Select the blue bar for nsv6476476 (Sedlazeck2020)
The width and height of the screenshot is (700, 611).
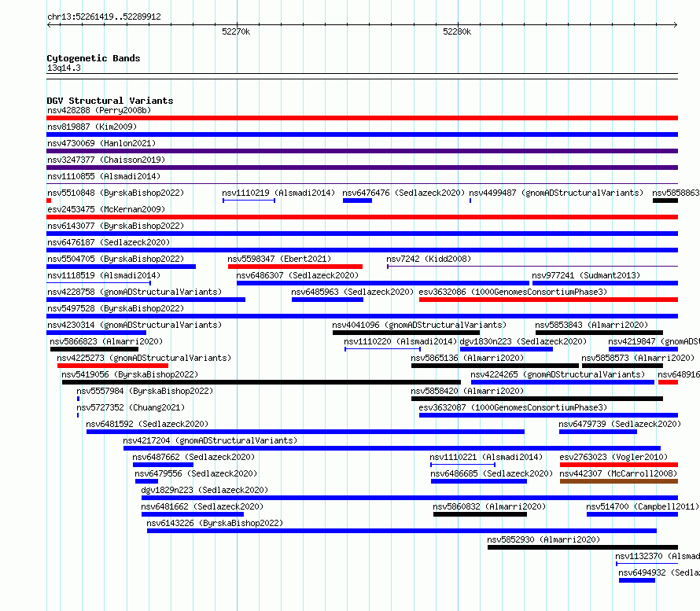pos(357,201)
